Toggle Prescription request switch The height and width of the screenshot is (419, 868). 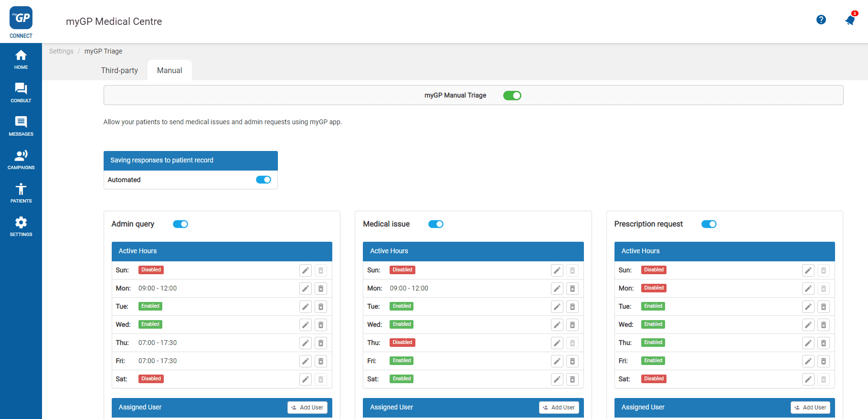[709, 224]
